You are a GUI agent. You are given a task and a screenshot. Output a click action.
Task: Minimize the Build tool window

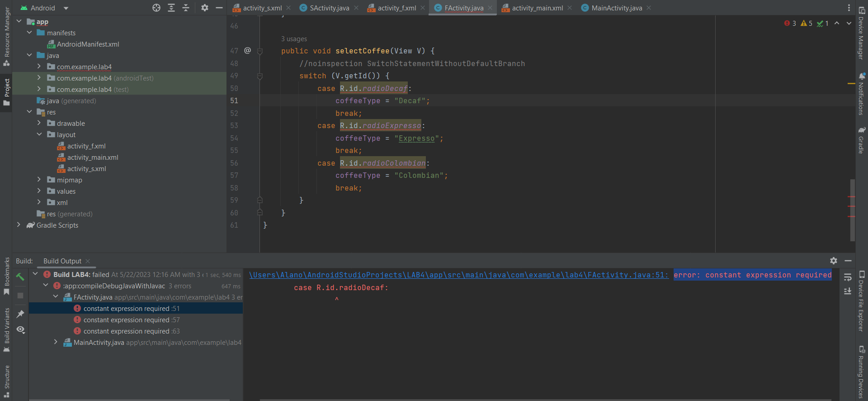[x=848, y=261]
